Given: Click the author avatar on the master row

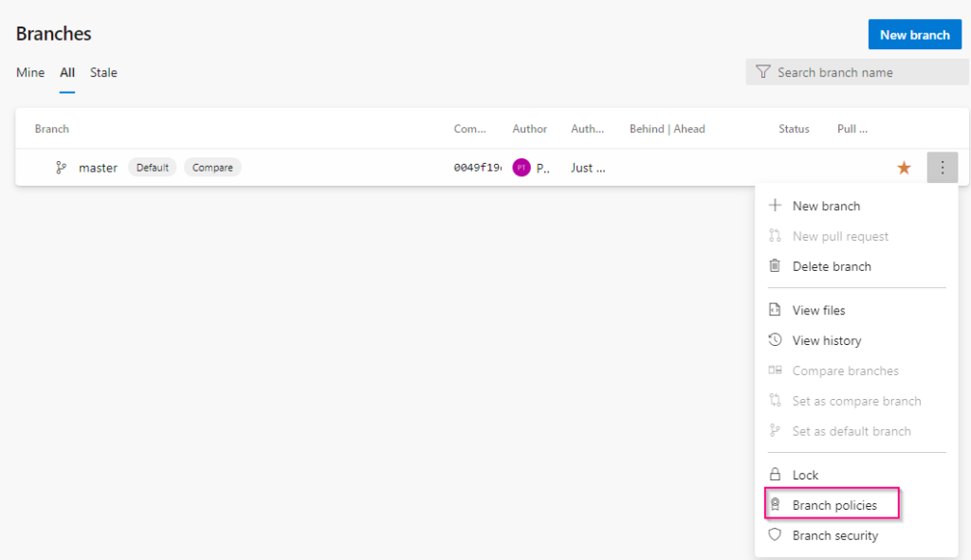Looking at the screenshot, I should (x=521, y=167).
